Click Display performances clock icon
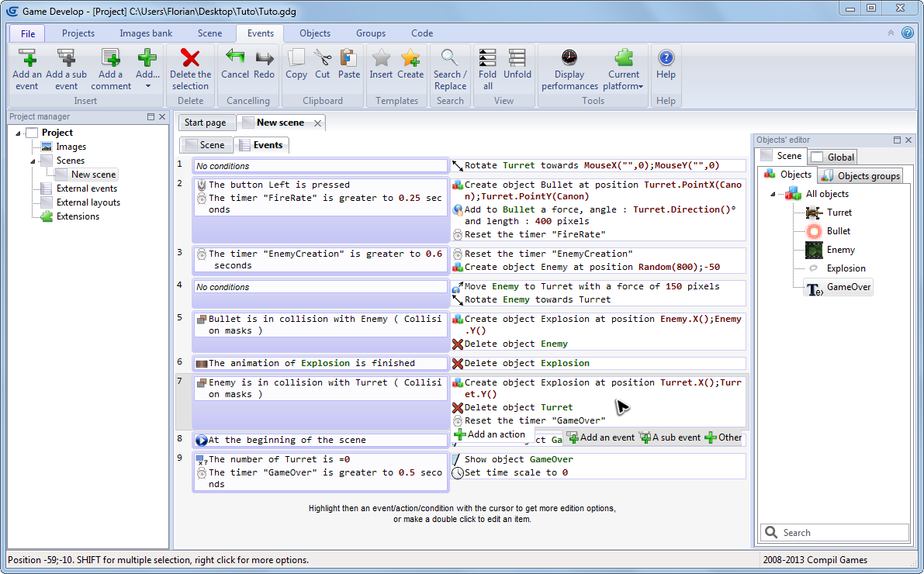 click(569, 58)
